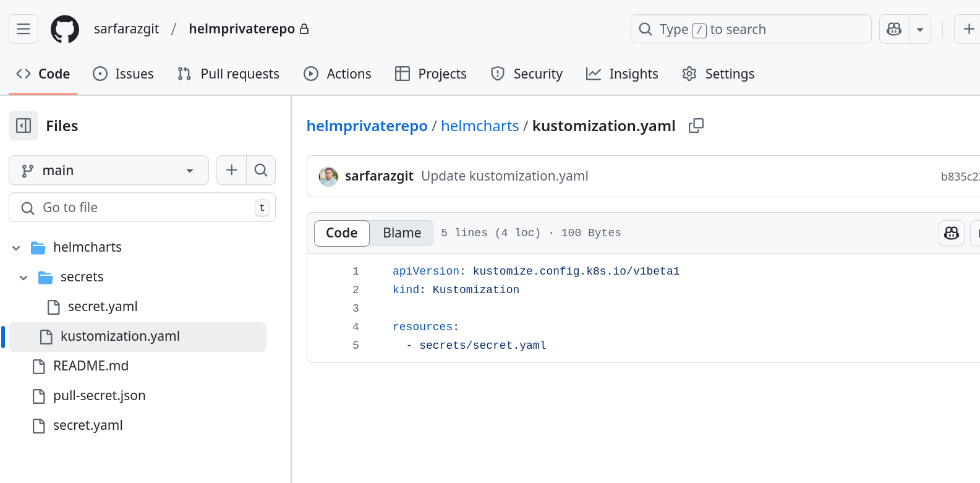Open the hamburger navigation menu

(23, 29)
